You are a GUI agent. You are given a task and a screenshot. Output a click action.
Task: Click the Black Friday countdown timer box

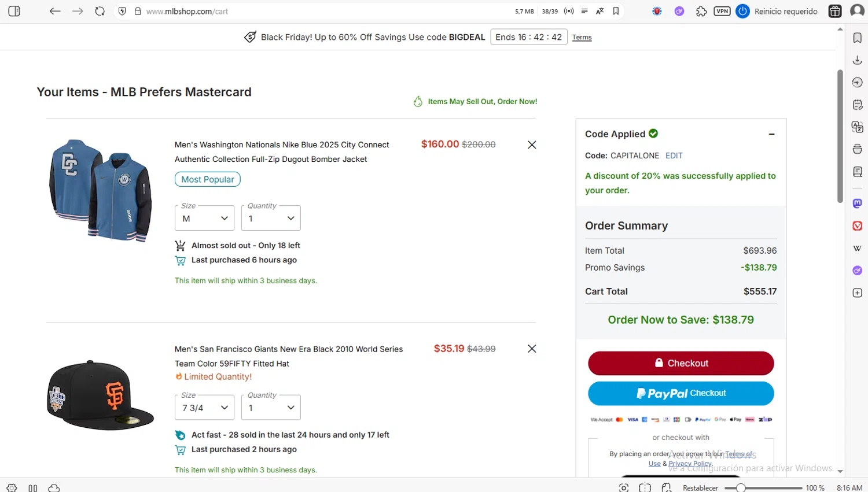click(528, 37)
